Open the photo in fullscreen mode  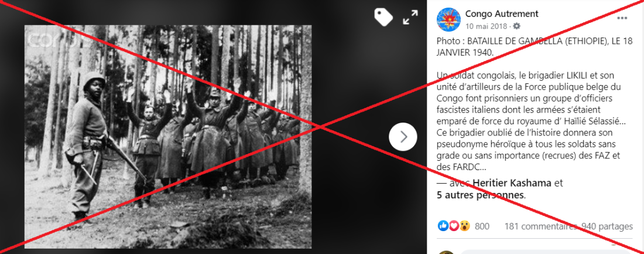[410, 17]
